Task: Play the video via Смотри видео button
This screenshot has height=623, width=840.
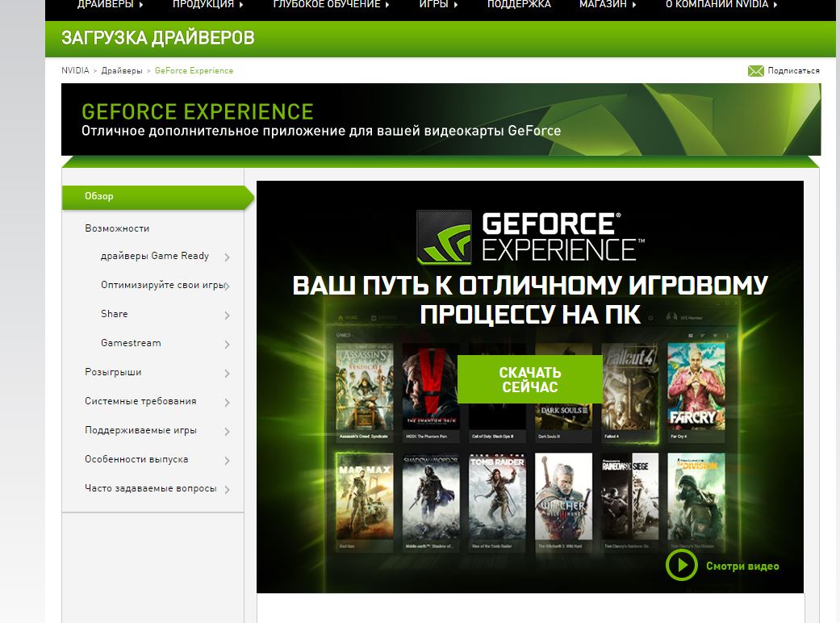Action: [x=682, y=565]
